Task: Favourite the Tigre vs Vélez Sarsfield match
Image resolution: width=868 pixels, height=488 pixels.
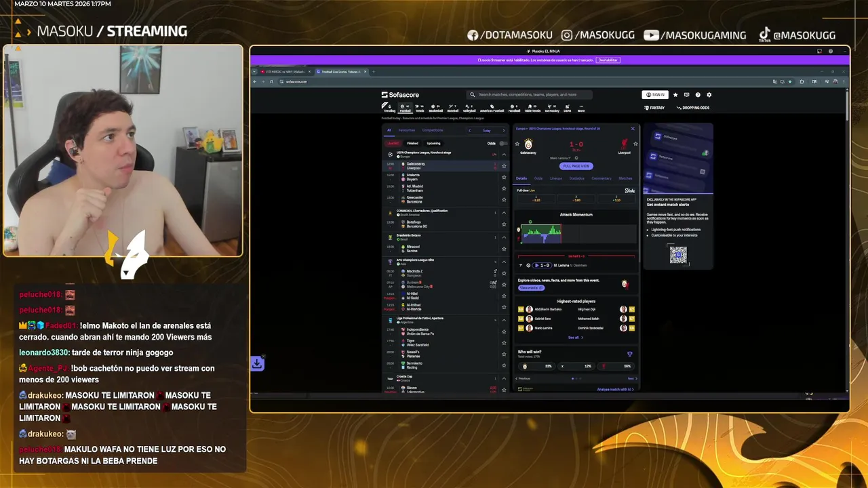Action: point(504,343)
